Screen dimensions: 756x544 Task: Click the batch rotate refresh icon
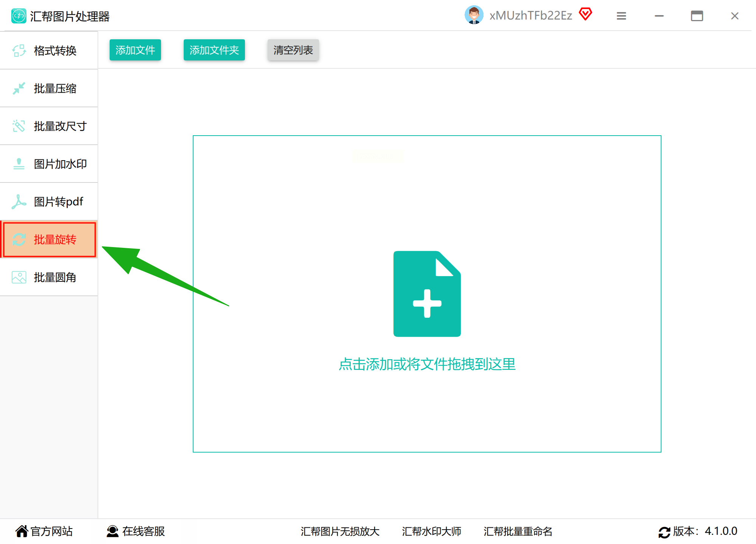click(19, 240)
